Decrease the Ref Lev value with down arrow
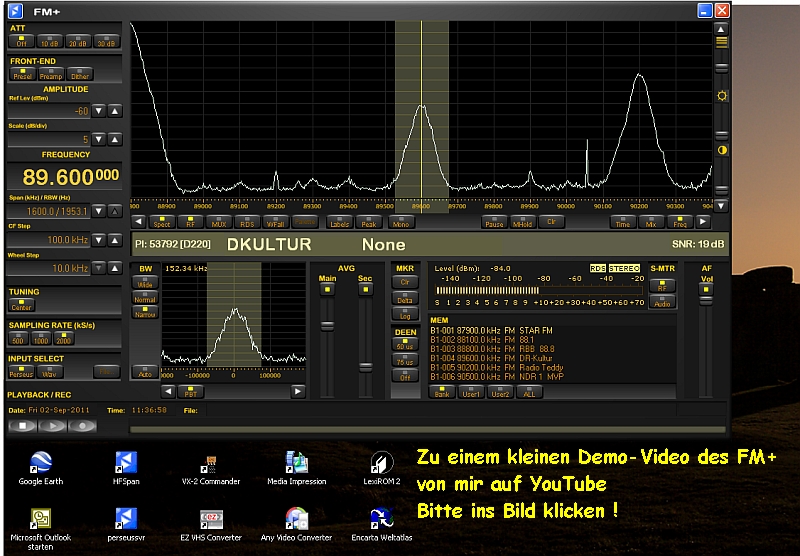This screenshot has width=800, height=556. point(100,112)
